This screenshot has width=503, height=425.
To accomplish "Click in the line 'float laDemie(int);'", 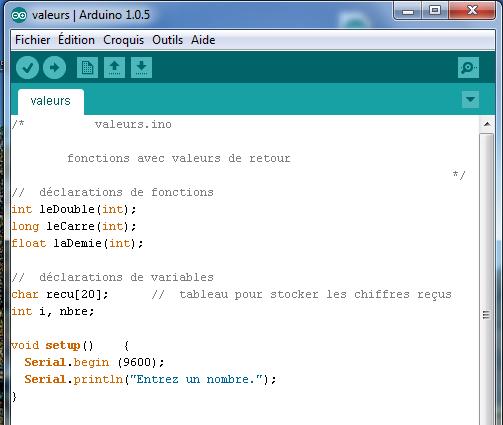I will click(77, 243).
